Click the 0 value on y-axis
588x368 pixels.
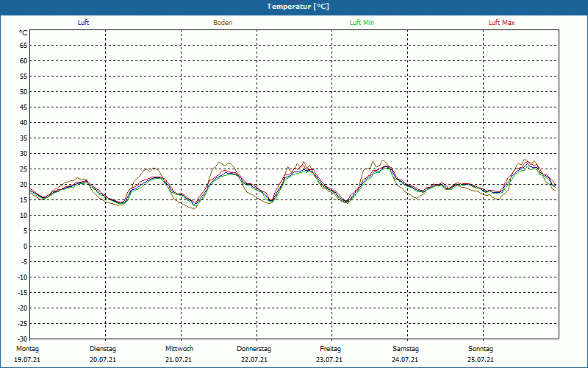pyautogui.click(x=26, y=247)
